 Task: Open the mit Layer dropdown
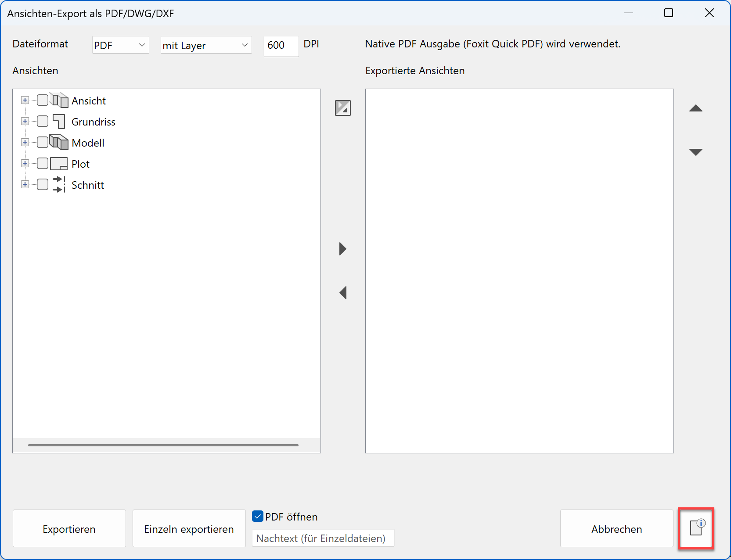[x=205, y=44]
